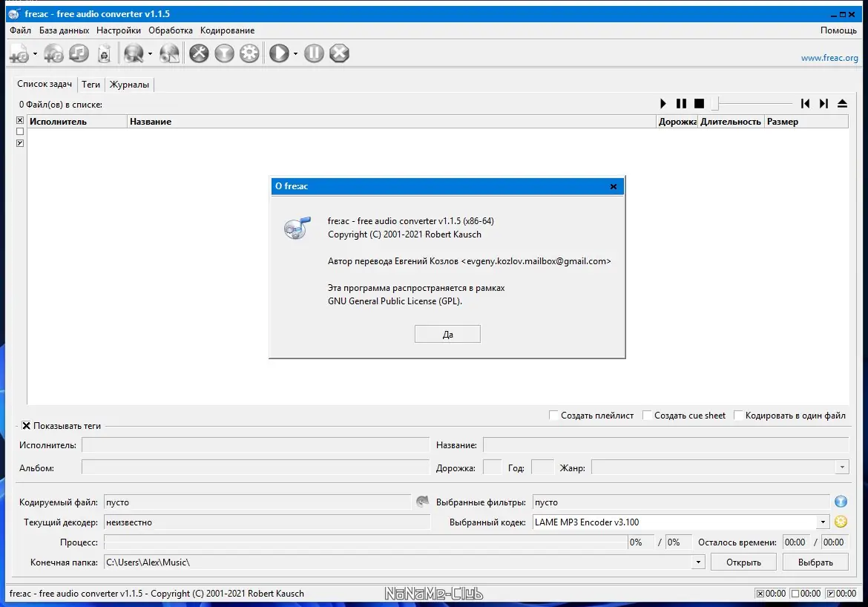Start encoding with the toolbar play icon
Image resolution: width=868 pixels, height=607 pixels.
click(279, 53)
